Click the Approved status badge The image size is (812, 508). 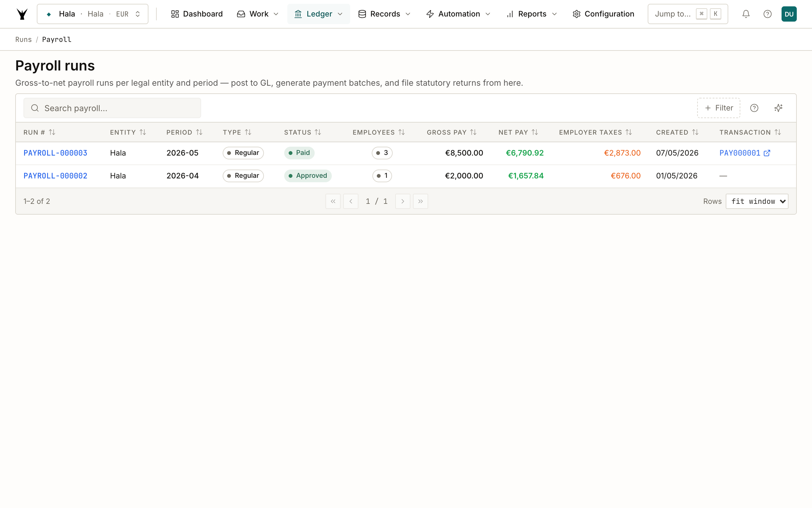tap(308, 176)
